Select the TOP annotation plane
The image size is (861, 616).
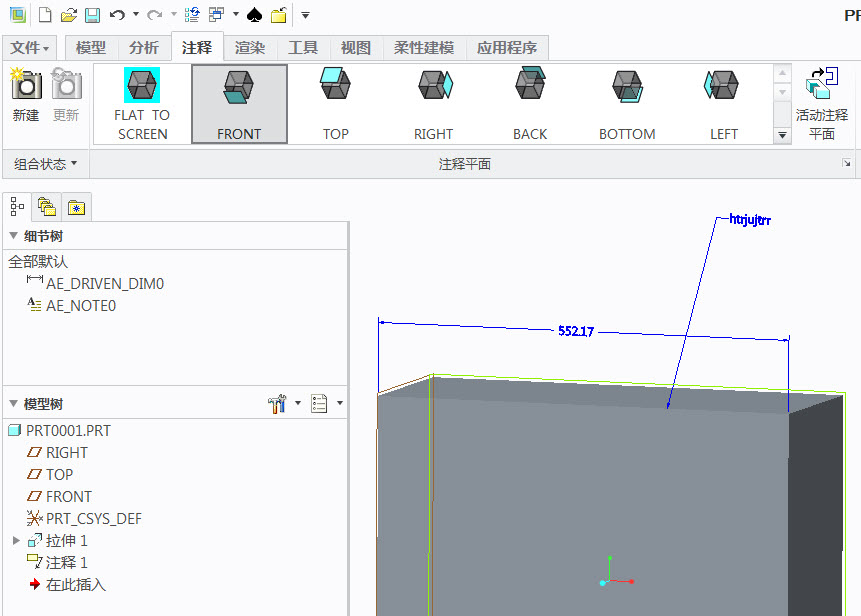(x=336, y=104)
